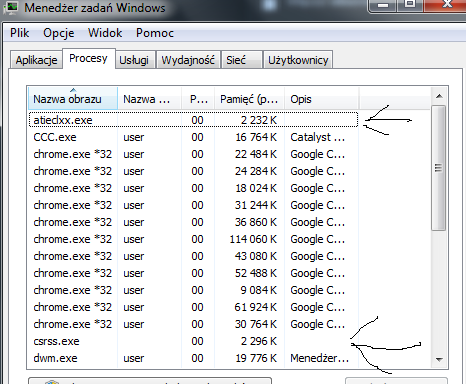Viewport: 466px width, 384px height.
Task: Select the dwm.exe process row
Action: (x=193, y=358)
